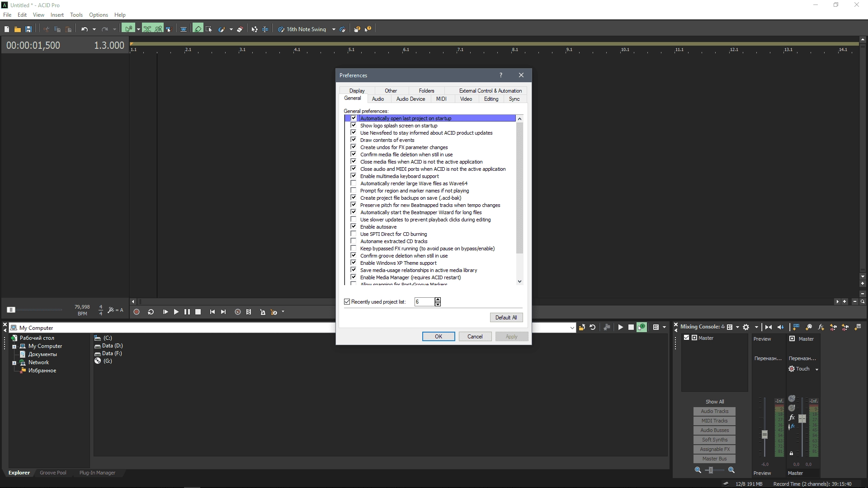Start preview in Explorer toolbar
The image size is (868, 488).
(621, 328)
